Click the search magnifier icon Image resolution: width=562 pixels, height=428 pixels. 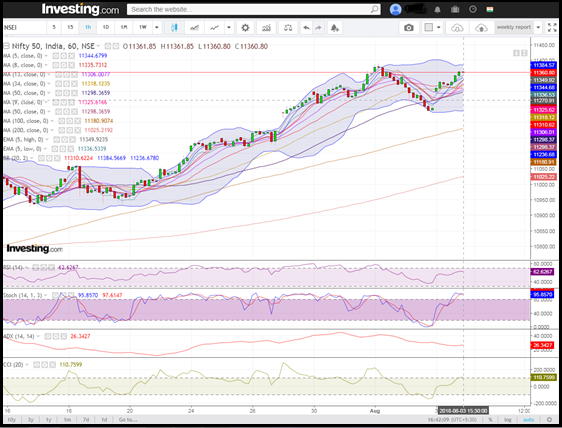point(375,9)
